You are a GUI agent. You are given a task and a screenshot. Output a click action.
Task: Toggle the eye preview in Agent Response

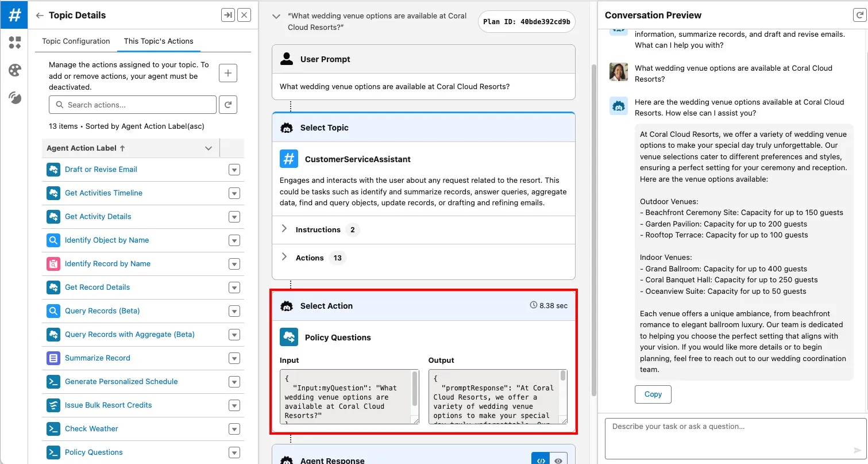(x=558, y=460)
